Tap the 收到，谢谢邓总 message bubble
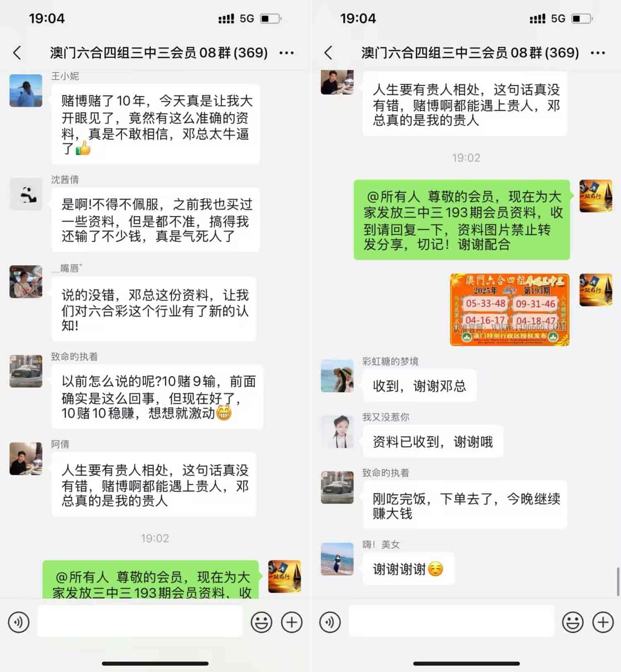 point(419,386)
